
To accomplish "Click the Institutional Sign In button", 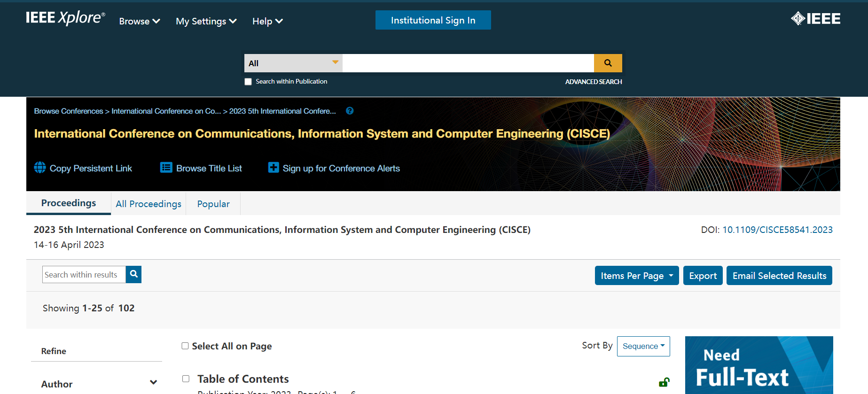I will 433,20.
